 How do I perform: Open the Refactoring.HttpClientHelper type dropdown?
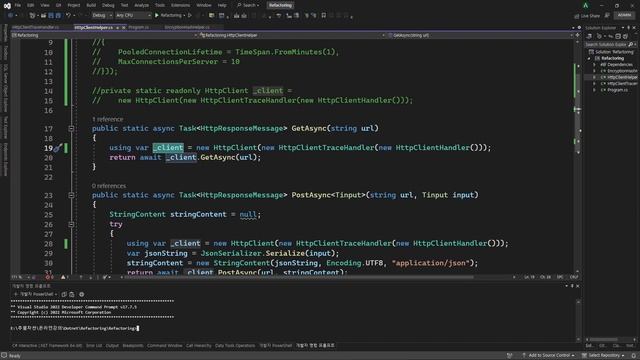point(292,36)
